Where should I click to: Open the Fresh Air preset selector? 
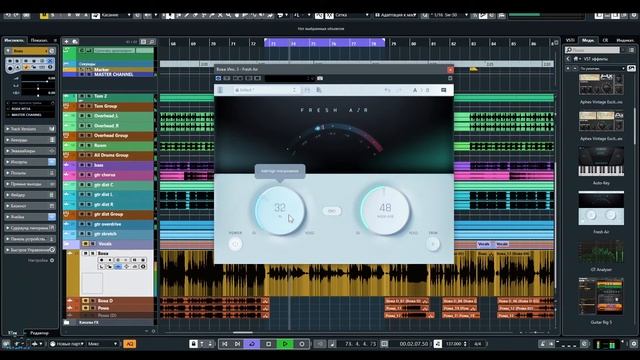coord(265,90)
